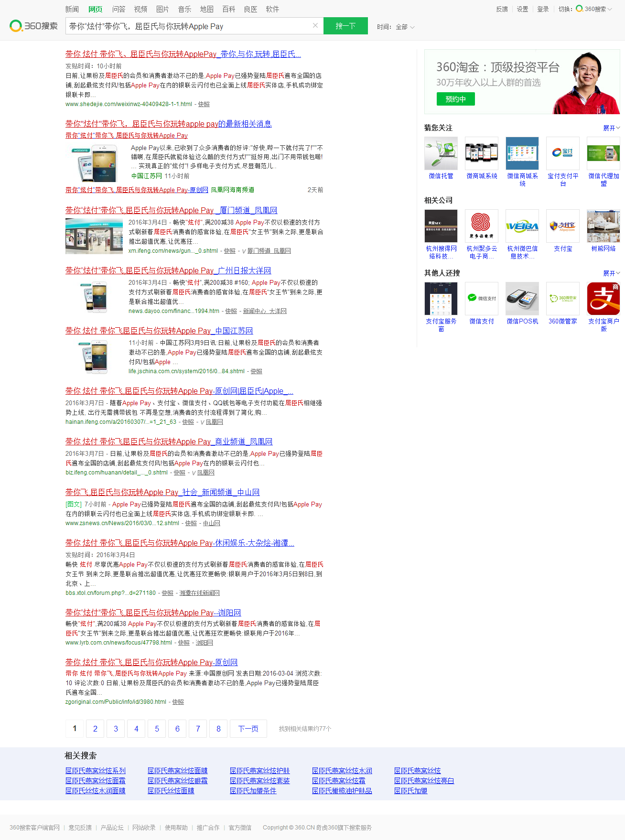
Task: Switch to the 百科 tab
Action: tap(229, 9)
